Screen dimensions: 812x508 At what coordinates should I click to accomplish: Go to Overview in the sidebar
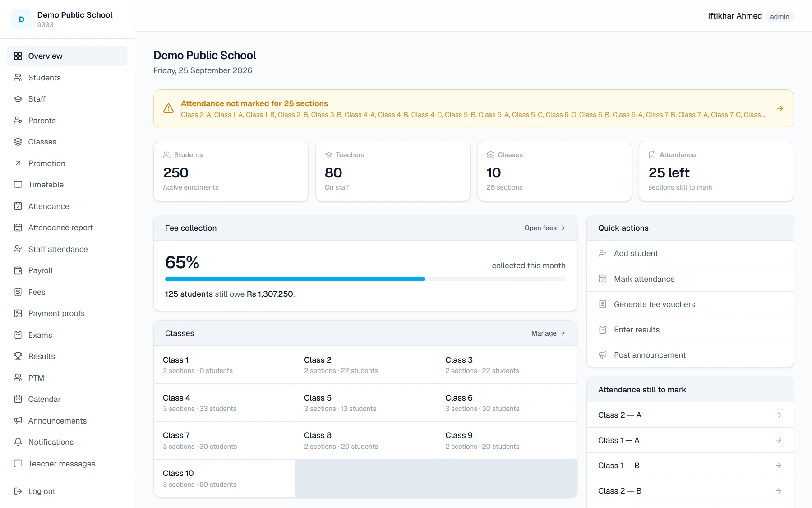tap(67, 56)
